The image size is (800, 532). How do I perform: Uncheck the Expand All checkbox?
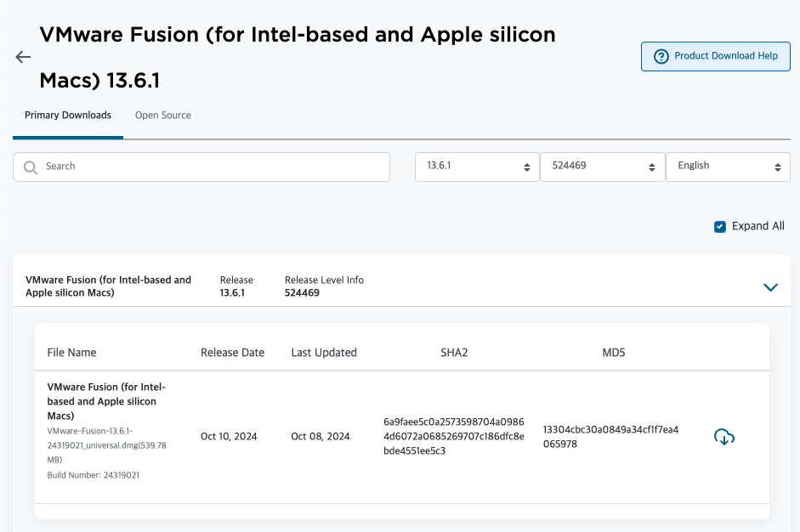point(720,227)
